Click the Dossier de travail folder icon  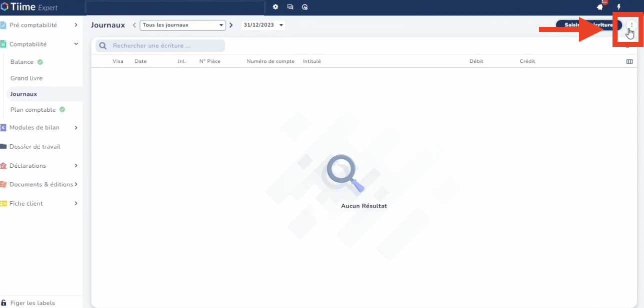click(3, 147)
